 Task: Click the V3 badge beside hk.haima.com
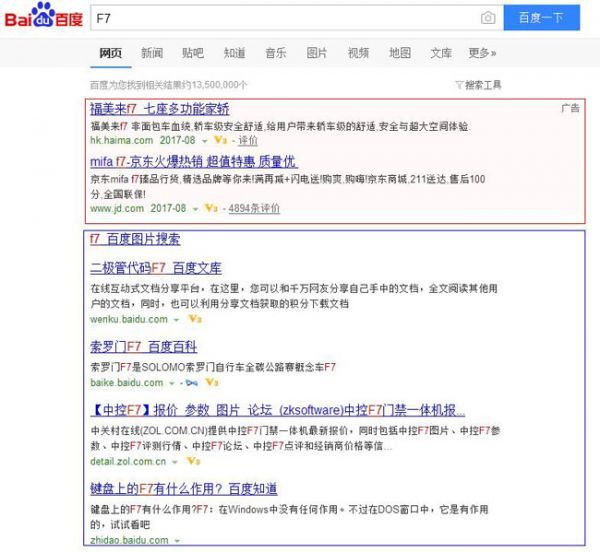(x=220, y=140)
